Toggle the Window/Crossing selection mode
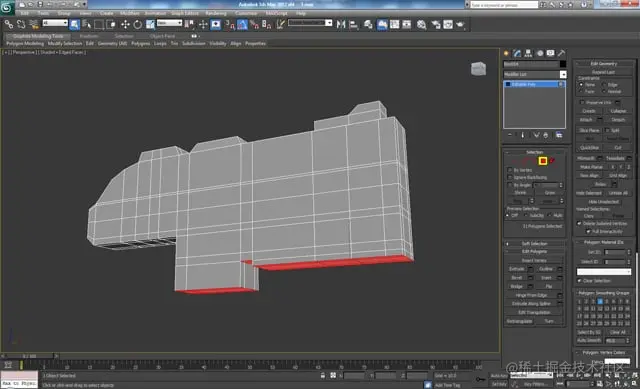 click(111, 25)
